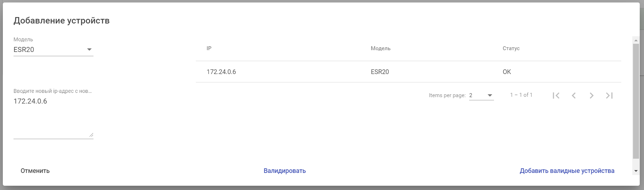Click the Статус column header

(511, 48)
